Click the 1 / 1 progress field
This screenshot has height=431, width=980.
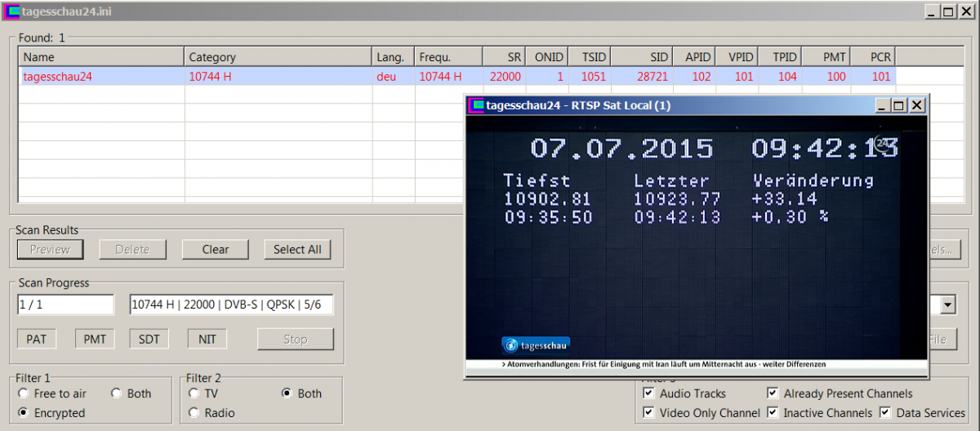click(65, 304)
